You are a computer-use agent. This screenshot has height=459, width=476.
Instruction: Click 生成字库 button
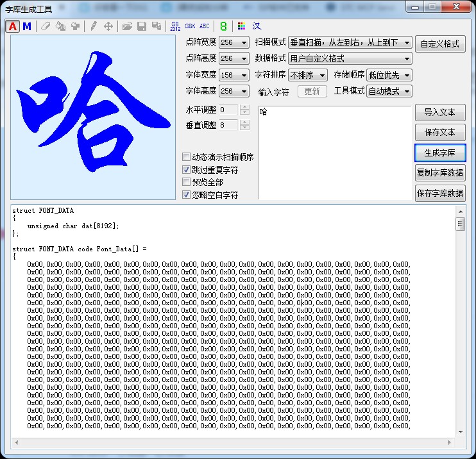440,153
